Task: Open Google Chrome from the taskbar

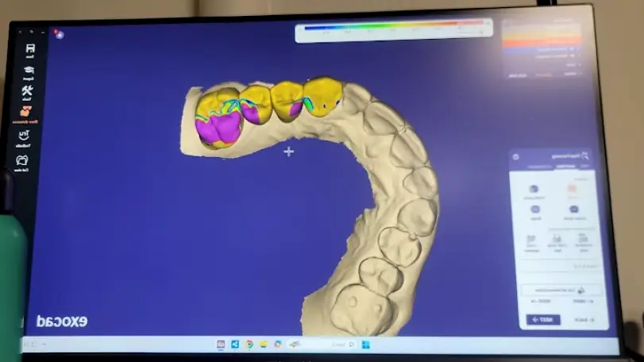Action: coord(249,345)
